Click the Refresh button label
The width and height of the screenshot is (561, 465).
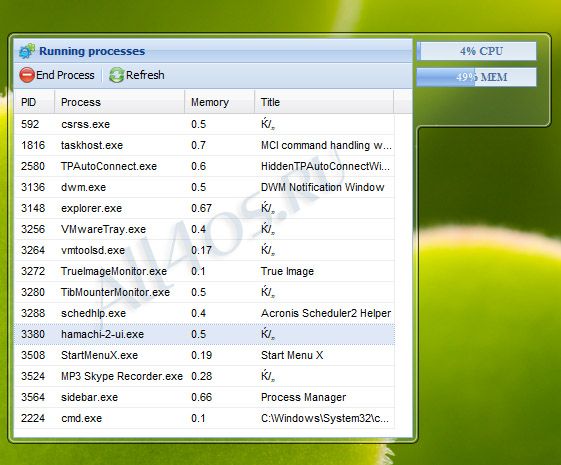pos(145,75)
